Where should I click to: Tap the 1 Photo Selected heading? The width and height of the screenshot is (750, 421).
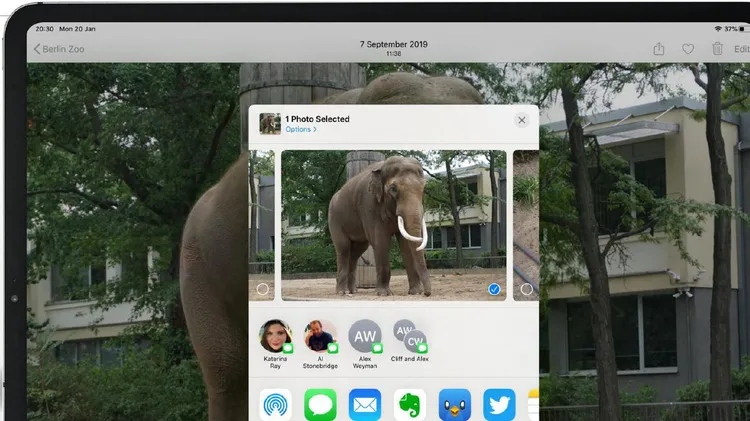coord(317,119)
